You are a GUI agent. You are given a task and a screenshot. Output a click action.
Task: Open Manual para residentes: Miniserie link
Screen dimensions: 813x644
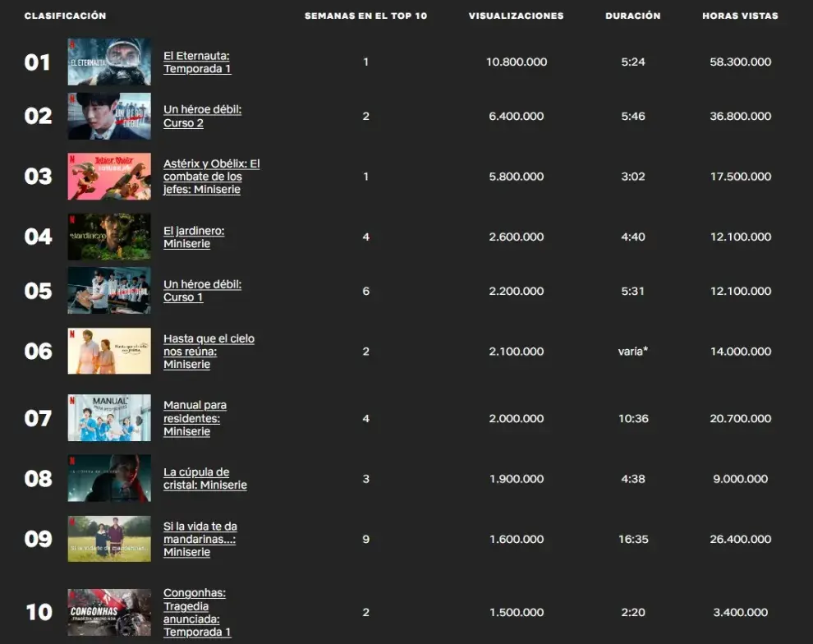(x=195, y=418)
